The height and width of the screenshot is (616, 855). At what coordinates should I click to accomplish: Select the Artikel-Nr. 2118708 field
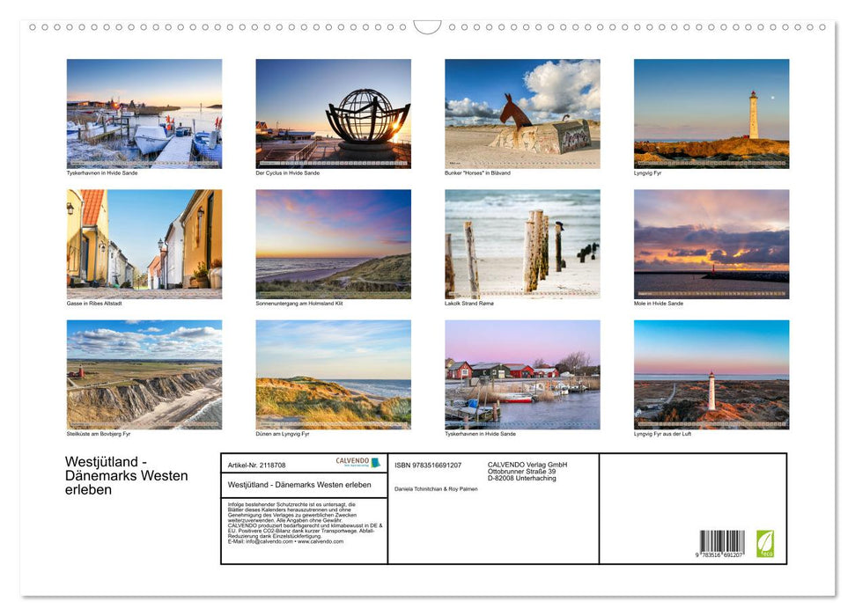pos(255,465)
